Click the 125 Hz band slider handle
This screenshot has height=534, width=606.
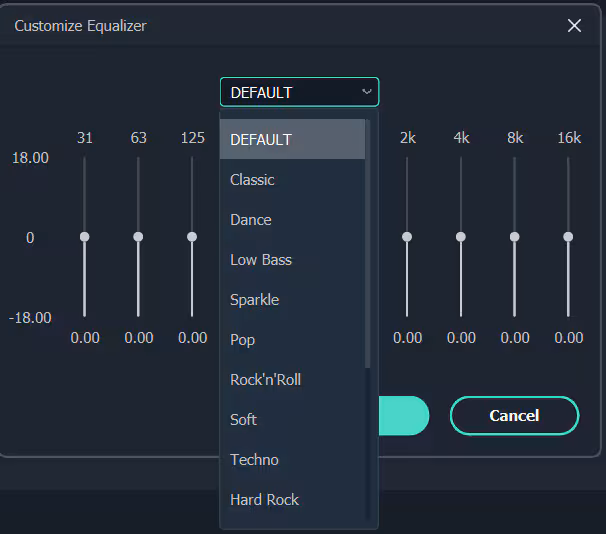point(192,237)
